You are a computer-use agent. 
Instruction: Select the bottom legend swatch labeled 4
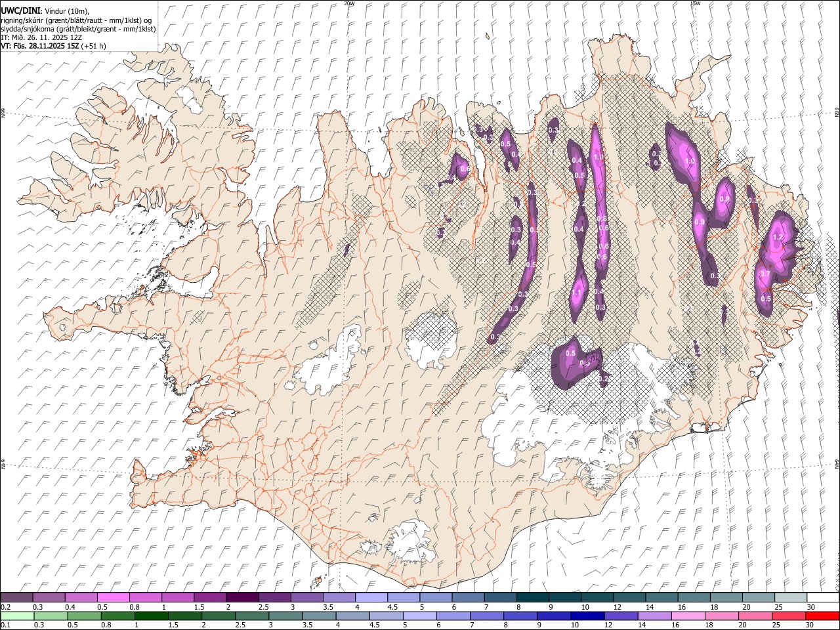pos(352,616)
